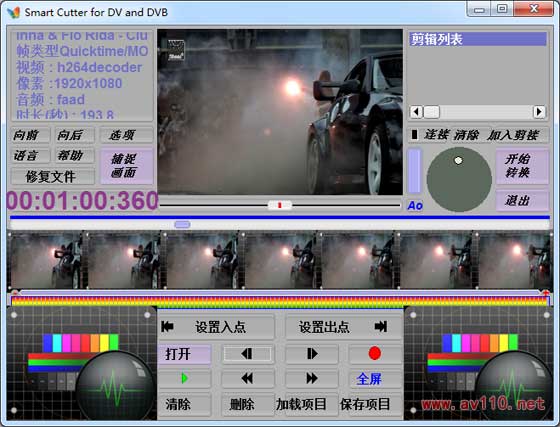
Task: Maximize the Smart Cutter window
Action: (502, 9)
